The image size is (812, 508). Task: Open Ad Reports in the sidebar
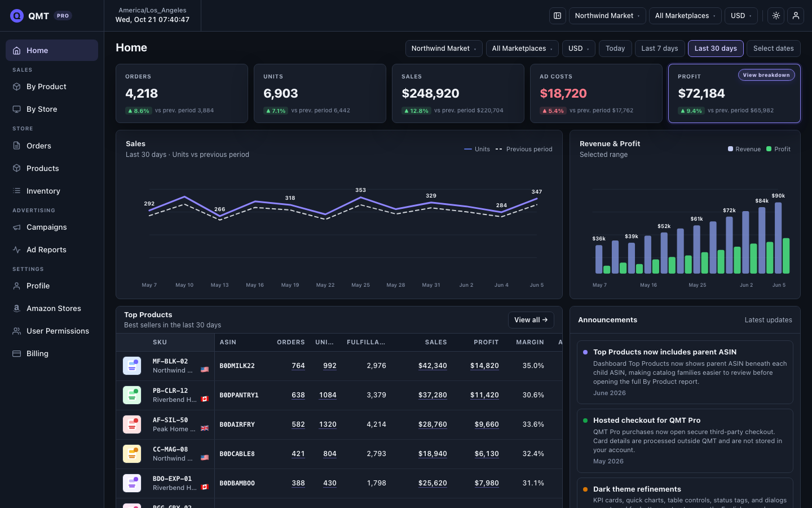52,249
